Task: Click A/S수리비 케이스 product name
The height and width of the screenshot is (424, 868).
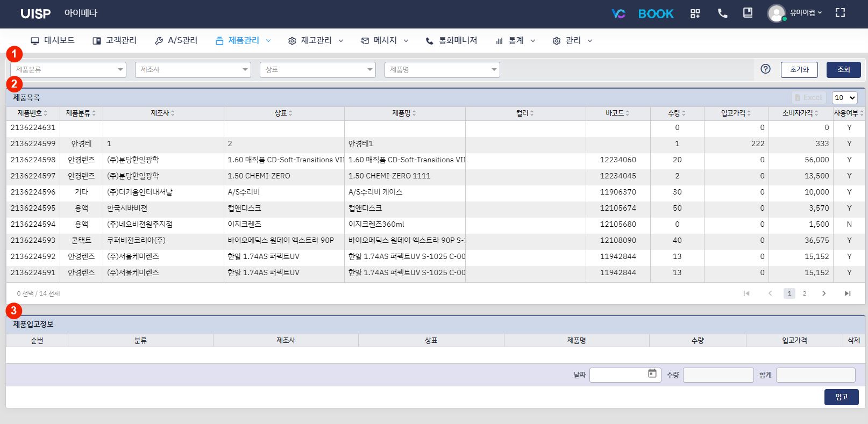Action: point(375,192)
